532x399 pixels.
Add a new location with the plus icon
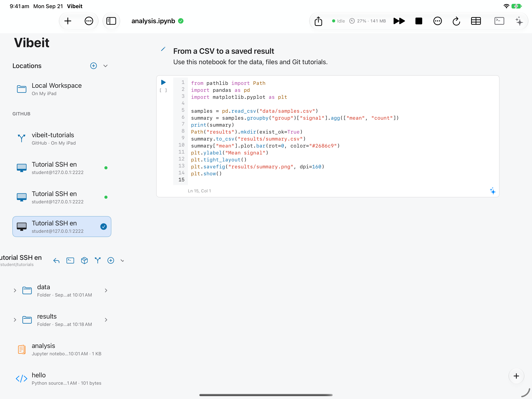coord(94,66)
